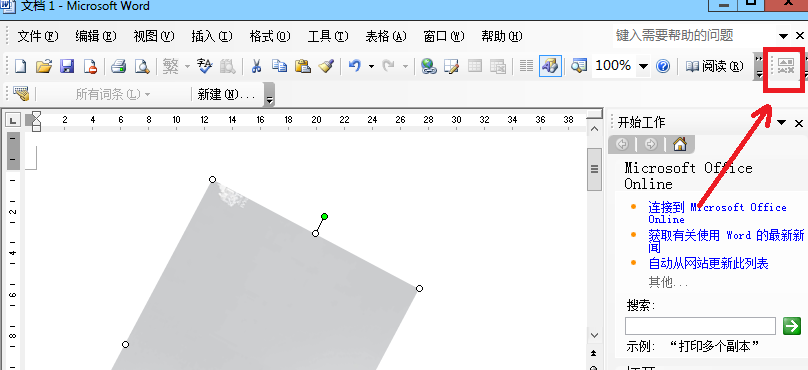The width and height of the screenshot is (808, 370).
Task: Open the Format (格式) menu
Action: click(270, 36)
